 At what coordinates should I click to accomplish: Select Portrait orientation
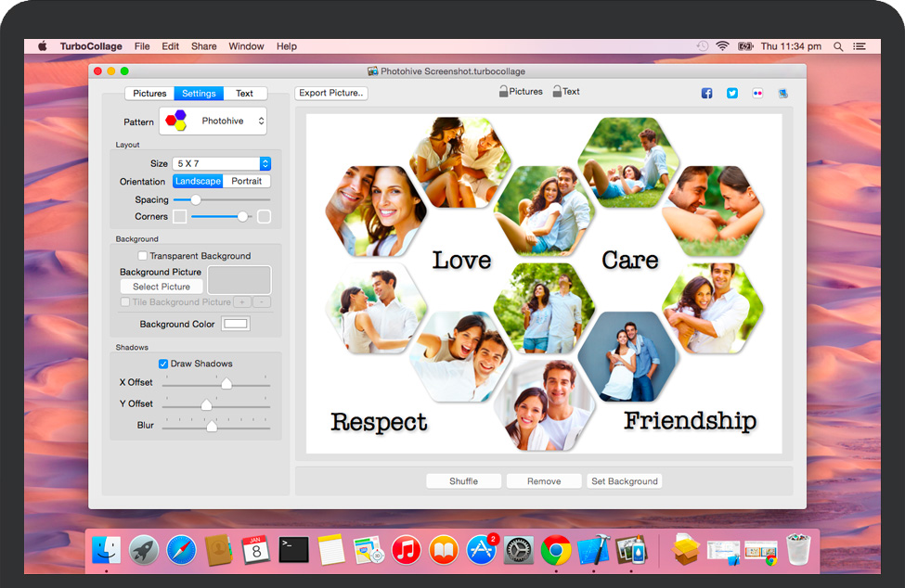247,181
